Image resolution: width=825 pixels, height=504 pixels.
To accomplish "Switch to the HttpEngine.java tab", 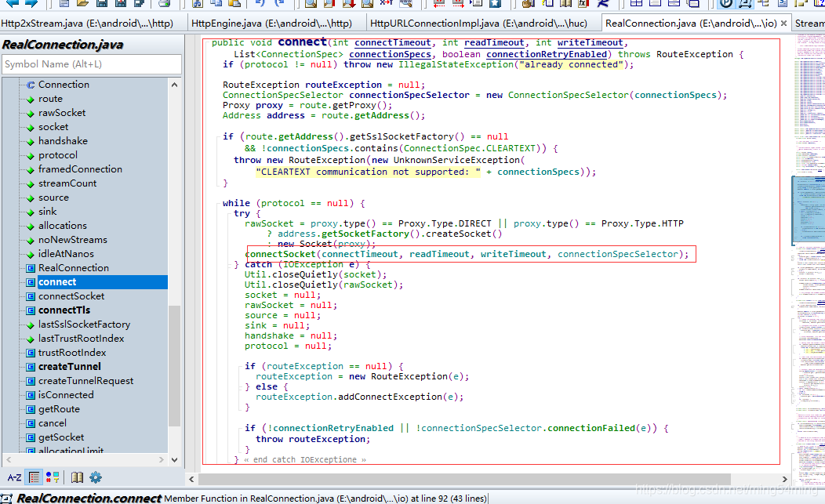I will [271, 24].
